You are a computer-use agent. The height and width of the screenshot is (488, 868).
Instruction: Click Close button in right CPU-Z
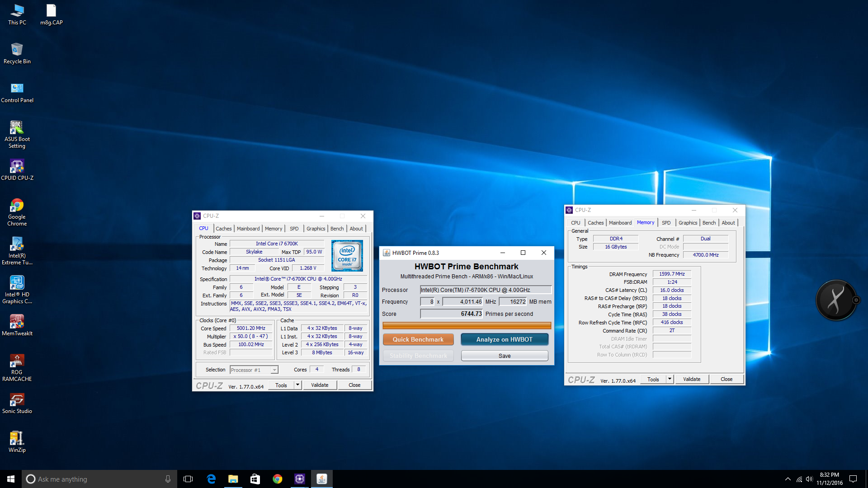(x=726, y=379)
